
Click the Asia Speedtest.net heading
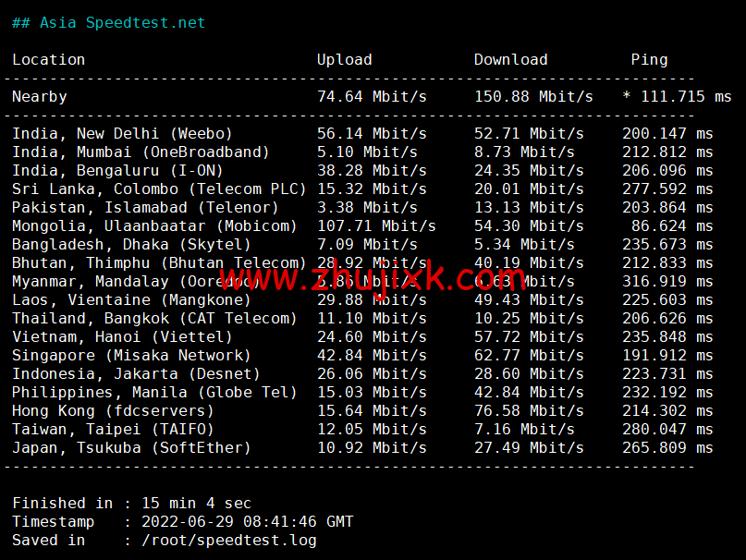[108, 23]
